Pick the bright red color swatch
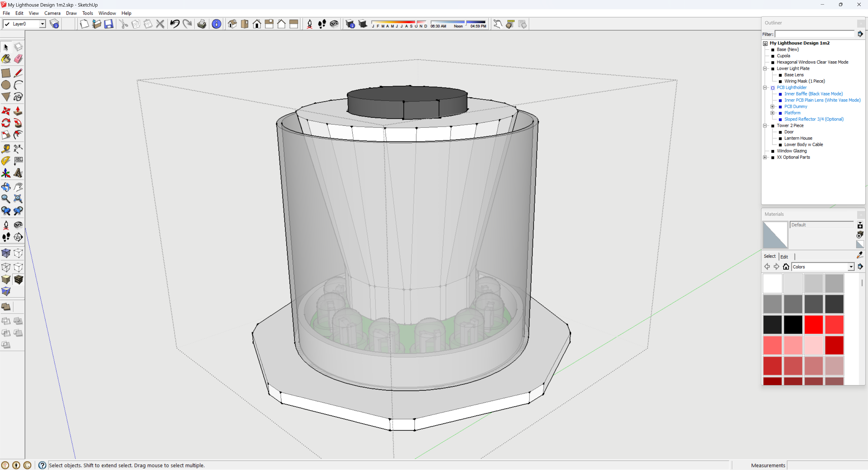The image size is (868, 470). coord(813,324)
